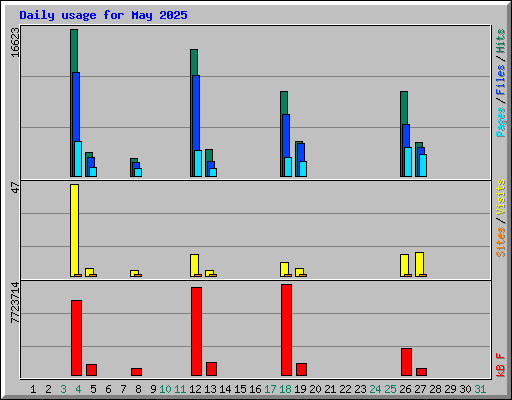Click the yellow visits bar for day 27
Image resolution: width=512 pixels, height=400 pixels.
(420, 264)
